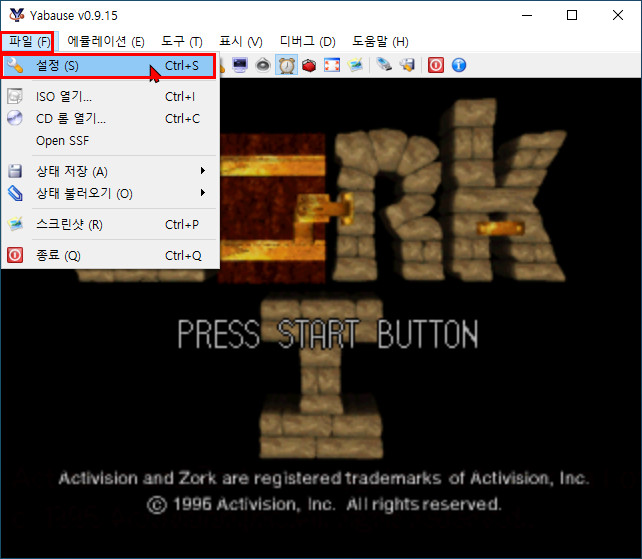Viewport: 642px width, 559px height.
Task: Open the 표시 (V) menu
Action: coord(240,42)
